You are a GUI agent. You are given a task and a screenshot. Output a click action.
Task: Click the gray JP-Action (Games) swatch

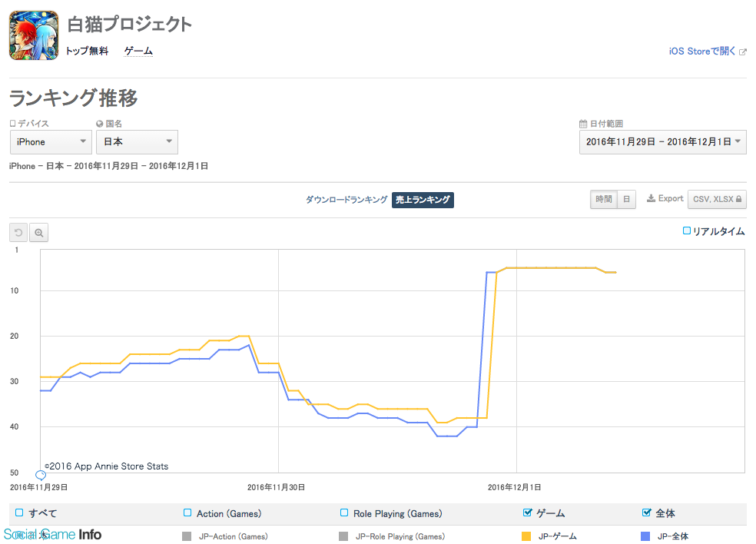coord(187,536)
